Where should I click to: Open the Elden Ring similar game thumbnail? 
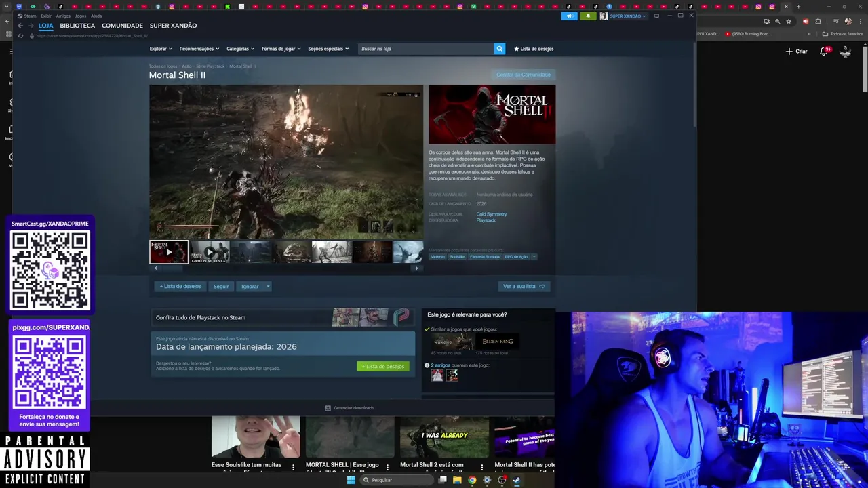497,341
